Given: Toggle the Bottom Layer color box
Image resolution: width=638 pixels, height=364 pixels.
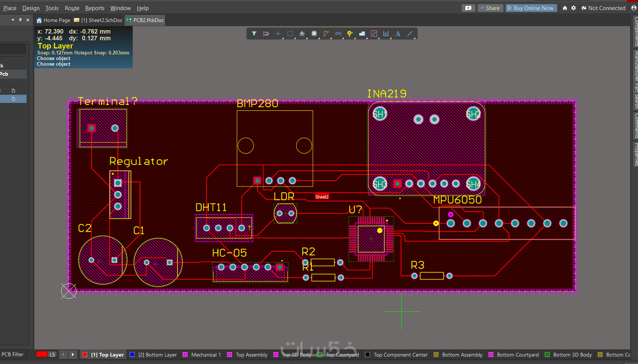Looking at the screenshot, I should 132,355.
